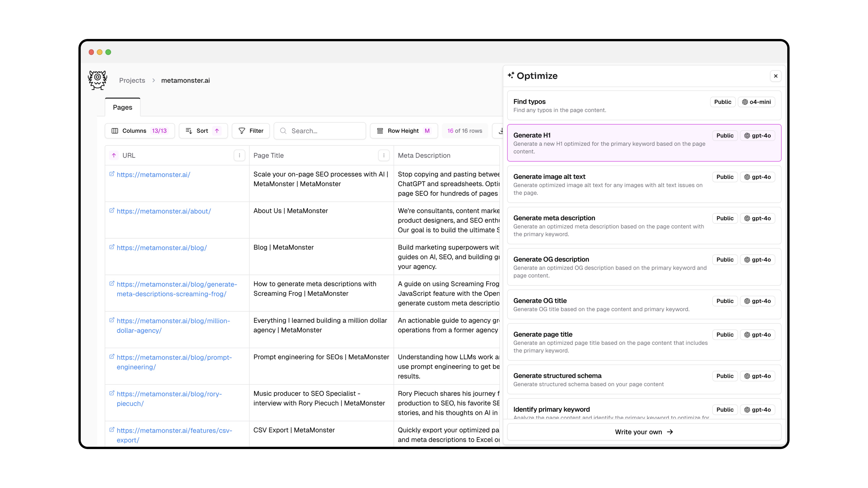This screenshot has height=488, width=868.
Task: Click the metamonster.ai breadcrumb
Action: point(185,80)
